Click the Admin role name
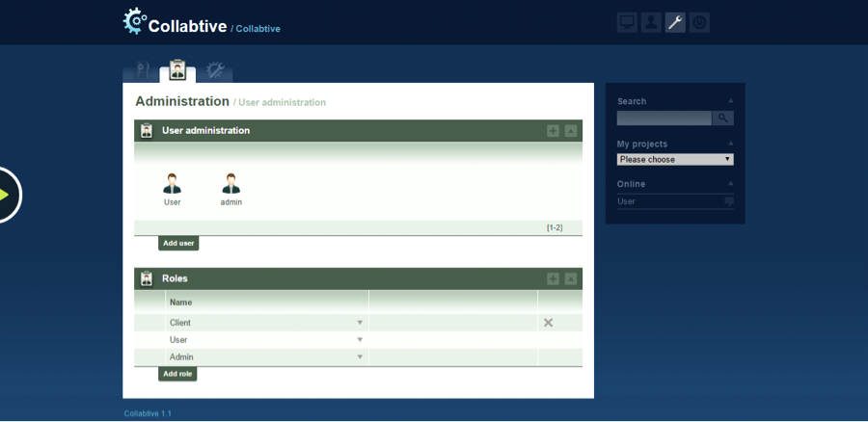 (181, 356)
